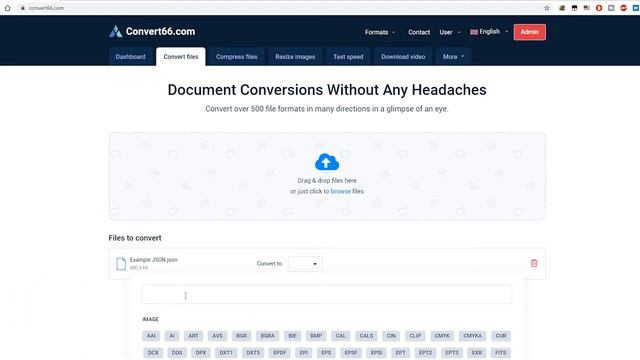Image resolution: width=640 pixels, height=360 pixels.
Task: Select the Convert files tab
Action: coord(181,57)
